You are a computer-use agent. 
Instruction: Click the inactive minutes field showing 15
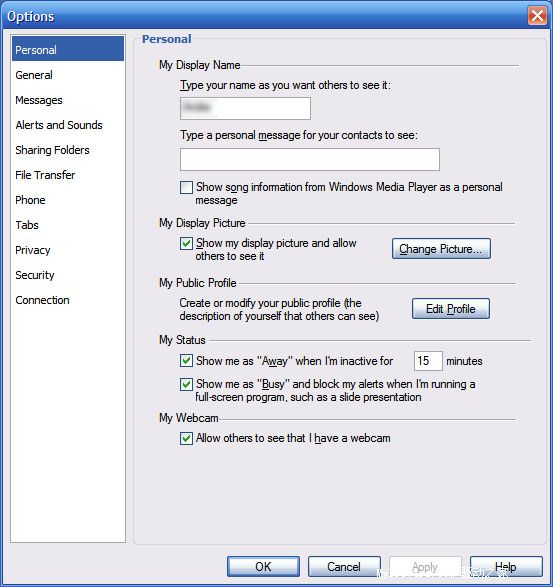point(428,361)
